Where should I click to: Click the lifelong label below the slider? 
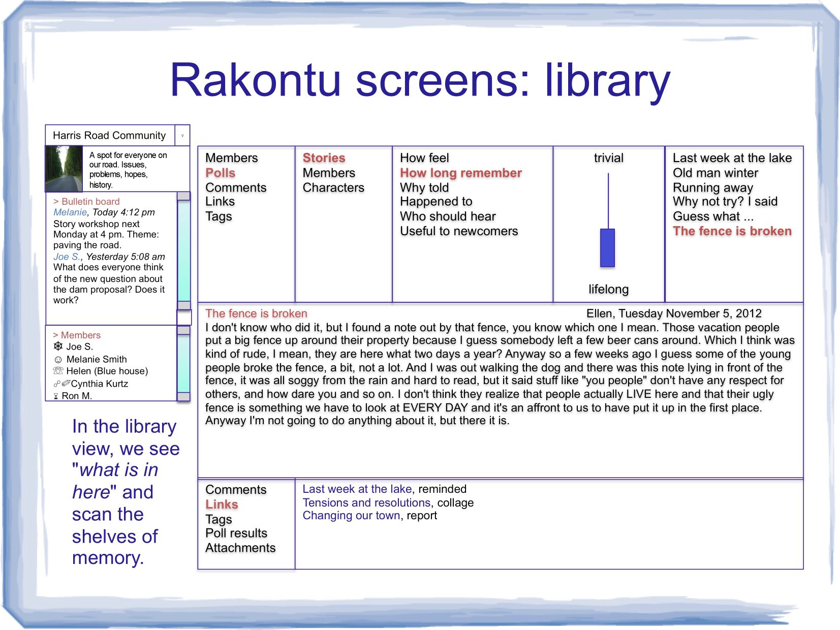609,289
